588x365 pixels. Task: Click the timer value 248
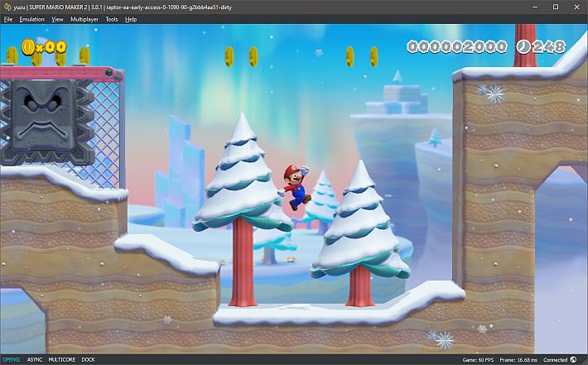(549, 47)
